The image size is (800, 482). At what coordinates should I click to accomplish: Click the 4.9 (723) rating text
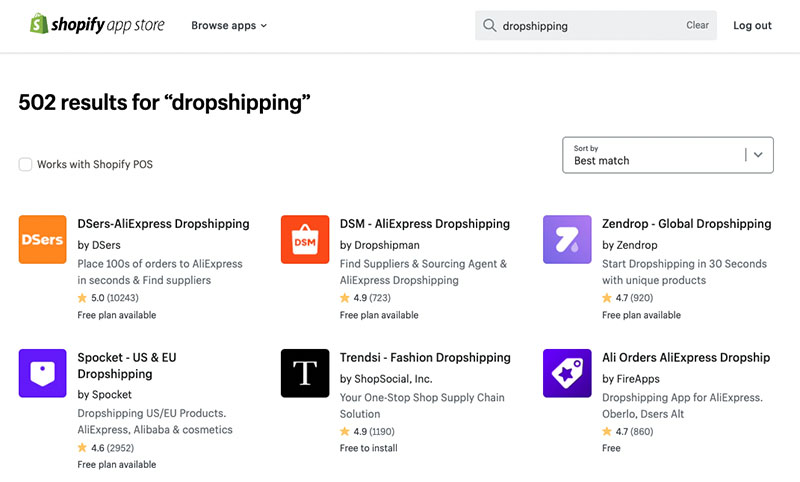click(372, 298)
